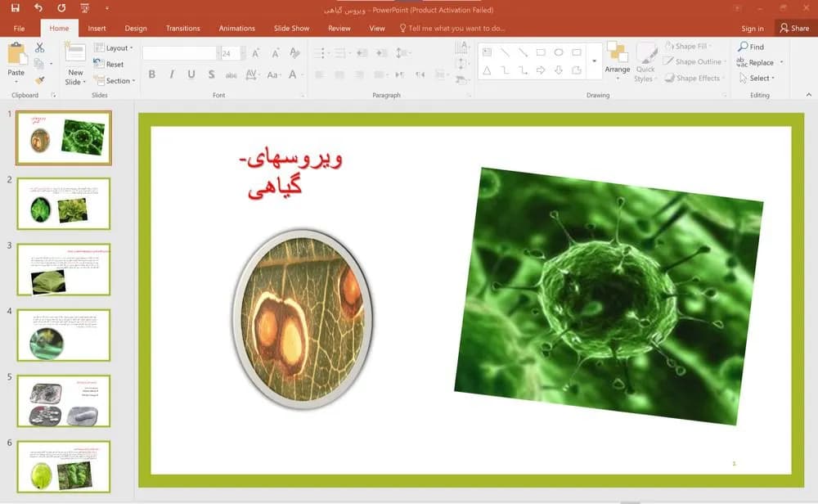The image size is (818, 504).
Task: Cut selection with the scissors icon
Action: [x=39, y=47]
